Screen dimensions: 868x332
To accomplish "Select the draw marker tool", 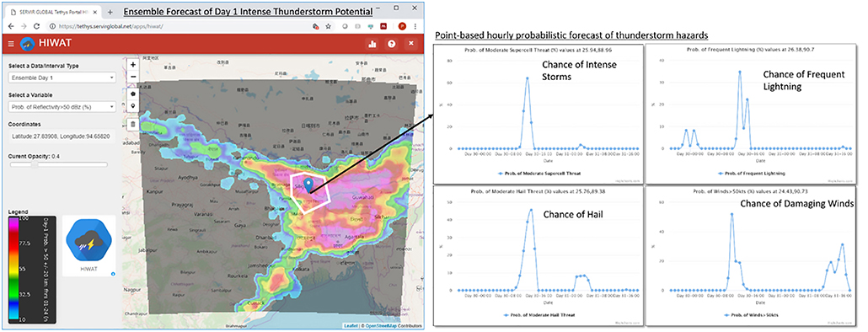I will [133, 106].
